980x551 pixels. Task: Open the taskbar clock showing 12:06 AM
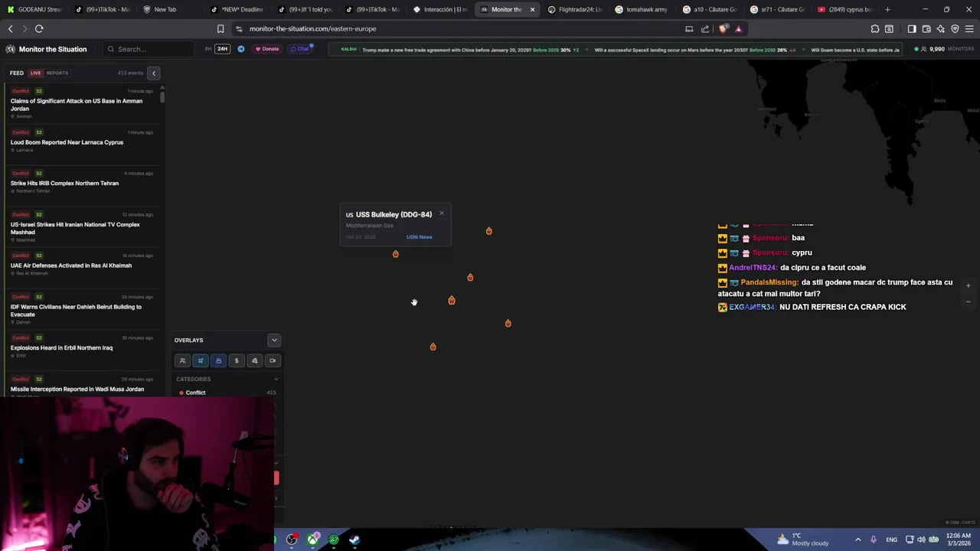tap(959, 540)
